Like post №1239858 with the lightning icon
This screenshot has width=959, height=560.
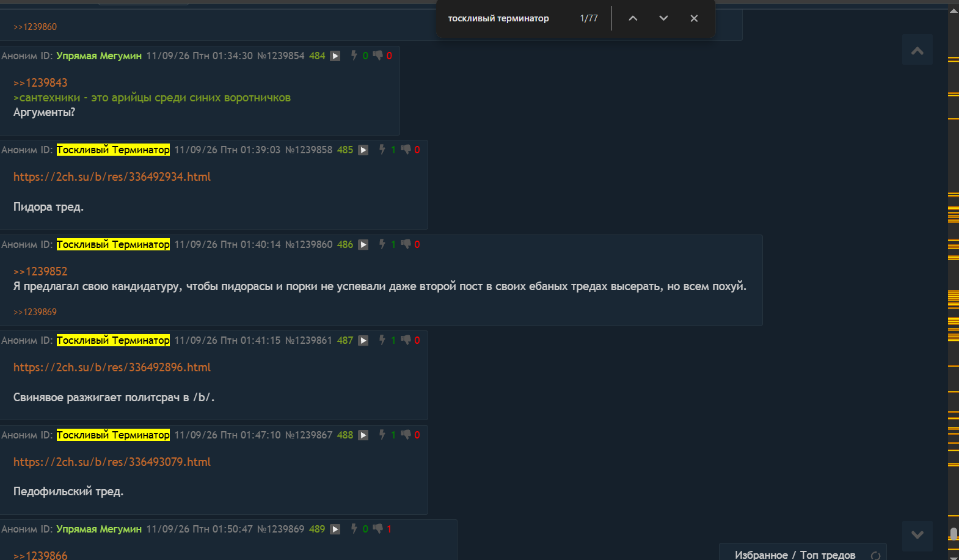click(x=382, y=150)
